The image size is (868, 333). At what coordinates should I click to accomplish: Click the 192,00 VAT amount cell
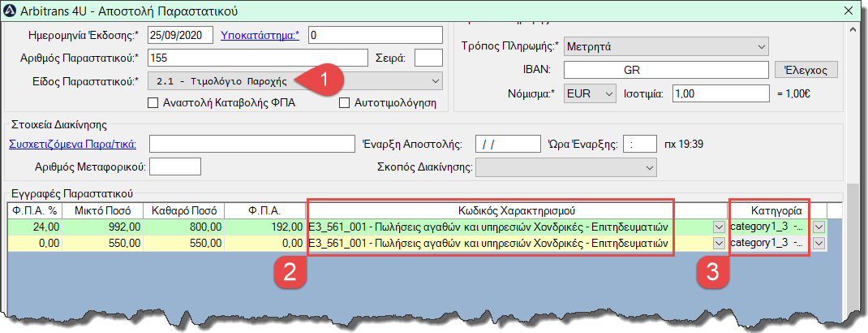264,227
